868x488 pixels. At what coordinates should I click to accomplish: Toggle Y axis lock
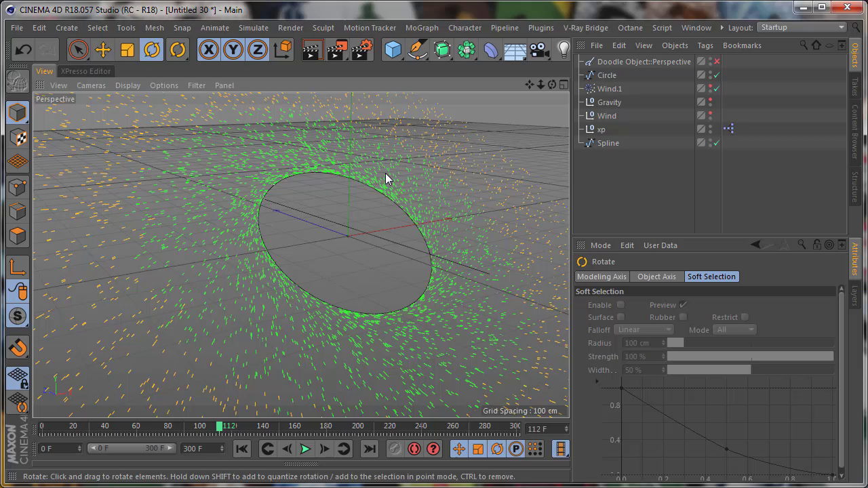(x=233, y=49)
